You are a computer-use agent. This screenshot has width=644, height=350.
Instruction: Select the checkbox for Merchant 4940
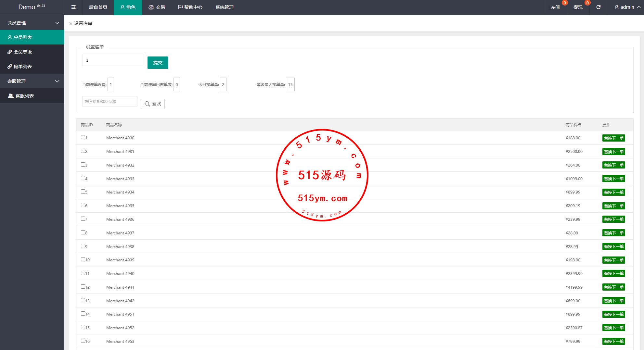click(83, 273)
